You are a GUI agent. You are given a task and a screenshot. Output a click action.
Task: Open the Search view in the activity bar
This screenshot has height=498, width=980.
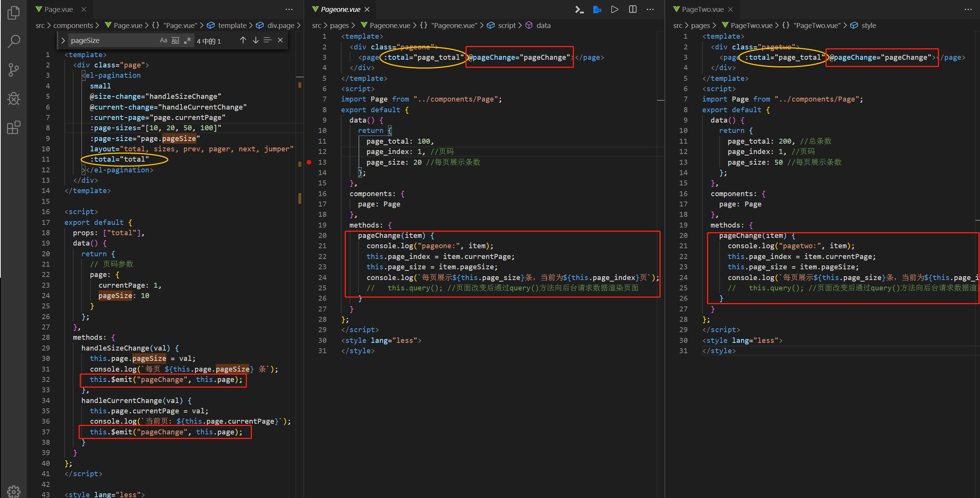(x=13, y=41)
